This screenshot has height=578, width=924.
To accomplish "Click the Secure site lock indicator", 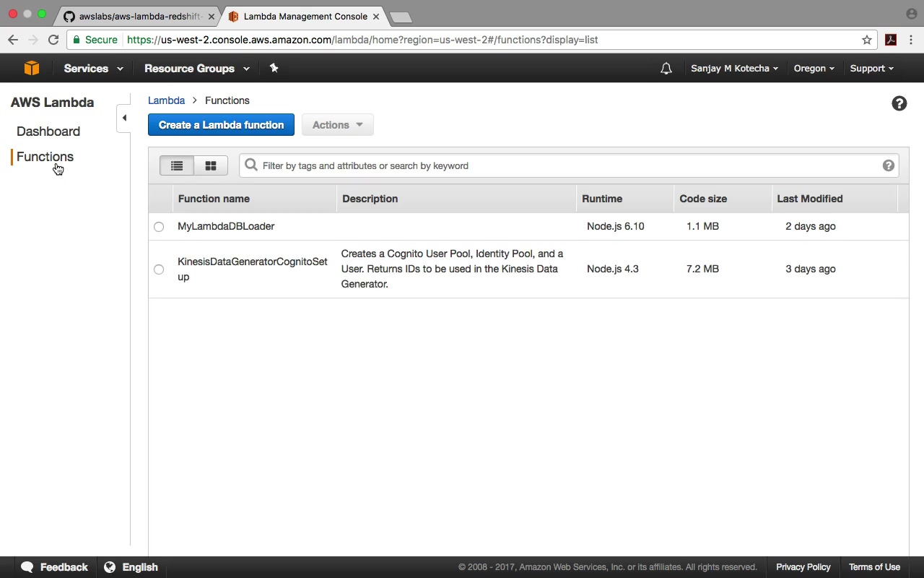I will pyautogui.click(x=95, y=40).
